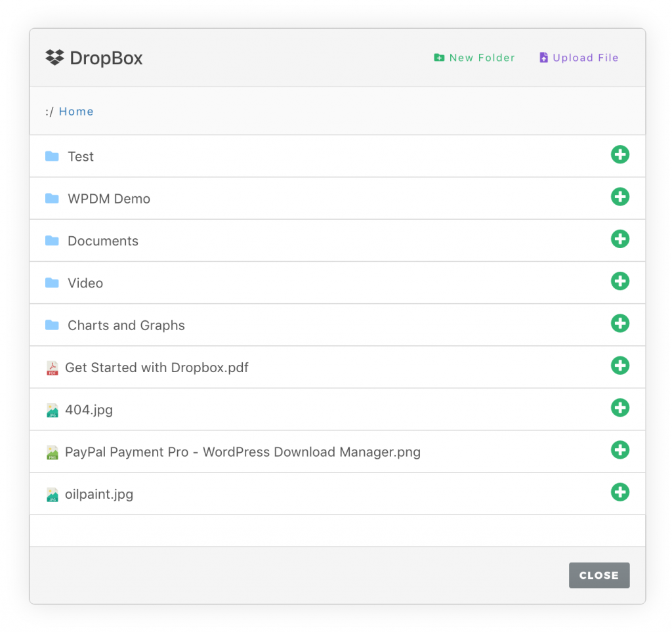
Task: Add oilpaint.jpg using the plus icon
Action: click(620, 492)
